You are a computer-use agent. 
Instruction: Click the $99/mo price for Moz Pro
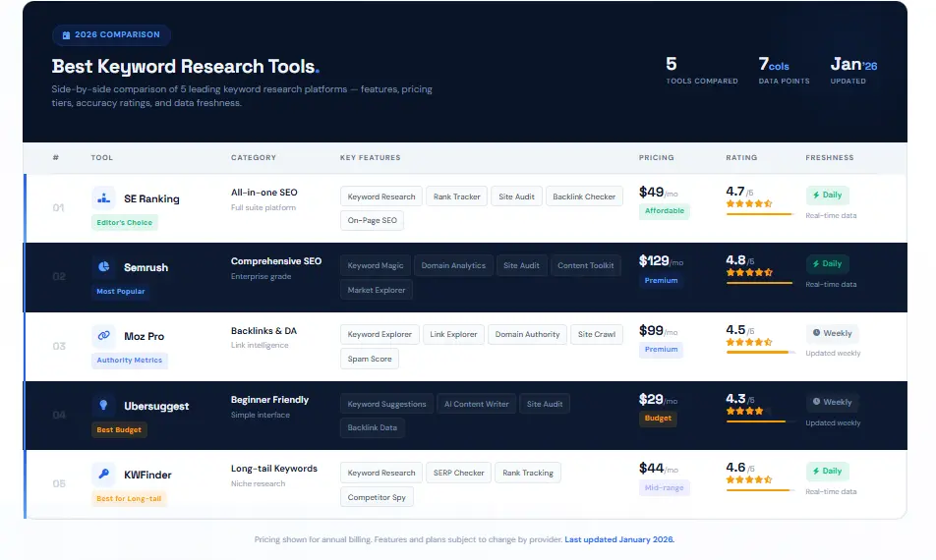tap(658, 331)
